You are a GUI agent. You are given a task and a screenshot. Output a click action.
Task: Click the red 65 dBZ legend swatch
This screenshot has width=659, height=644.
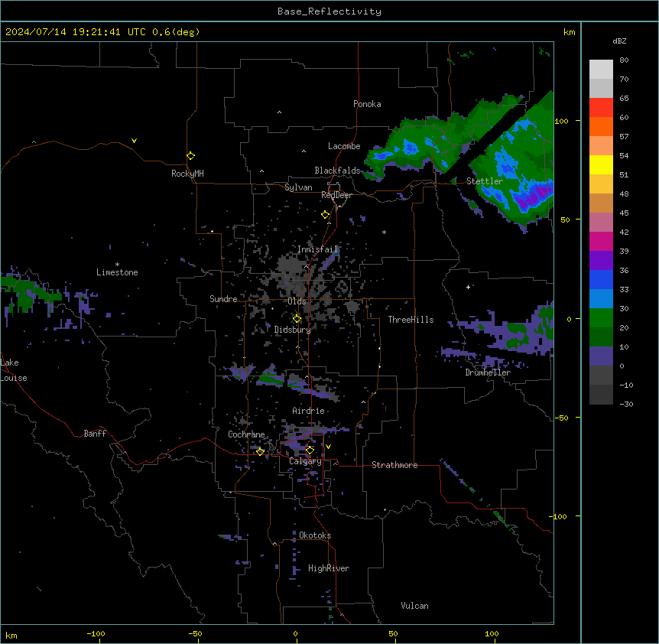[x=601, y=108]
